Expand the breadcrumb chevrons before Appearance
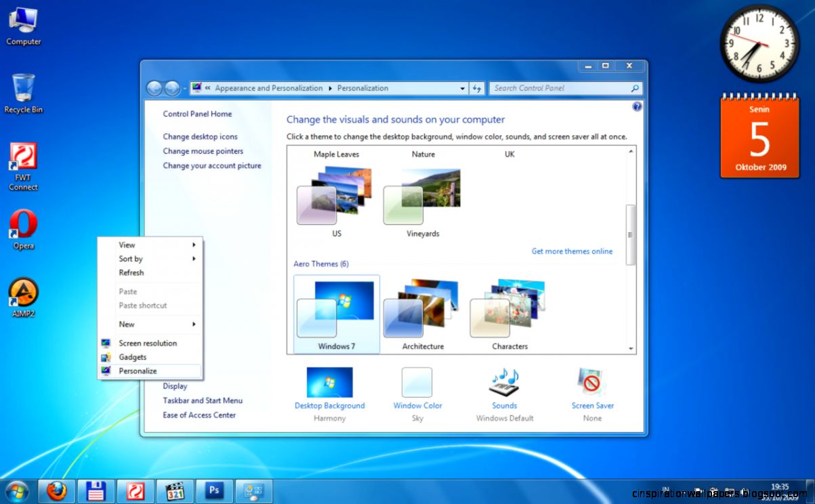815x504 pixels. [208, 88]
